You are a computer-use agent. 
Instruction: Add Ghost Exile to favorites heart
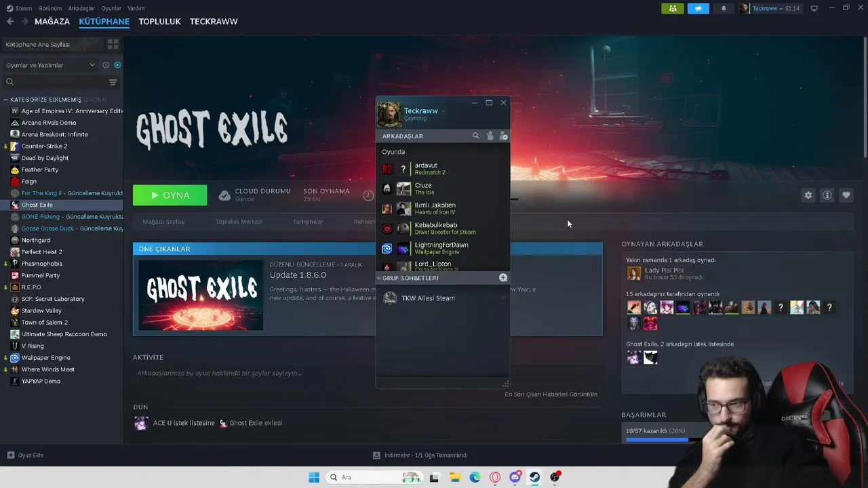(846, 195)
